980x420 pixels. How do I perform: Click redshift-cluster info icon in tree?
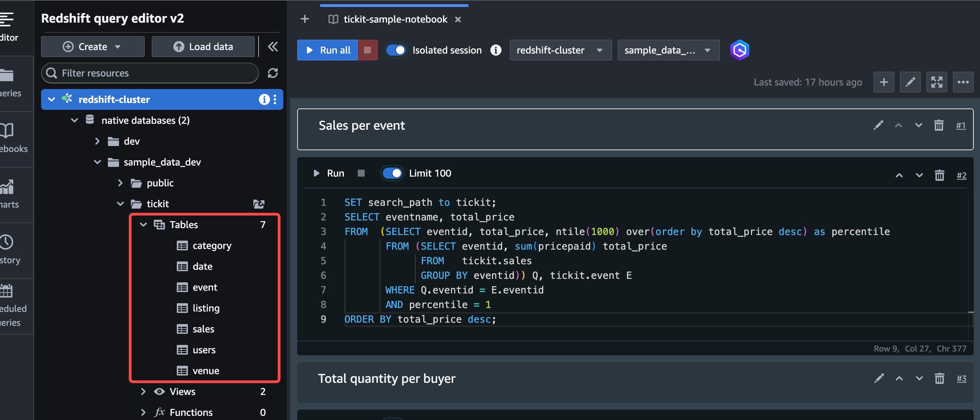click(x=264, y=99)
